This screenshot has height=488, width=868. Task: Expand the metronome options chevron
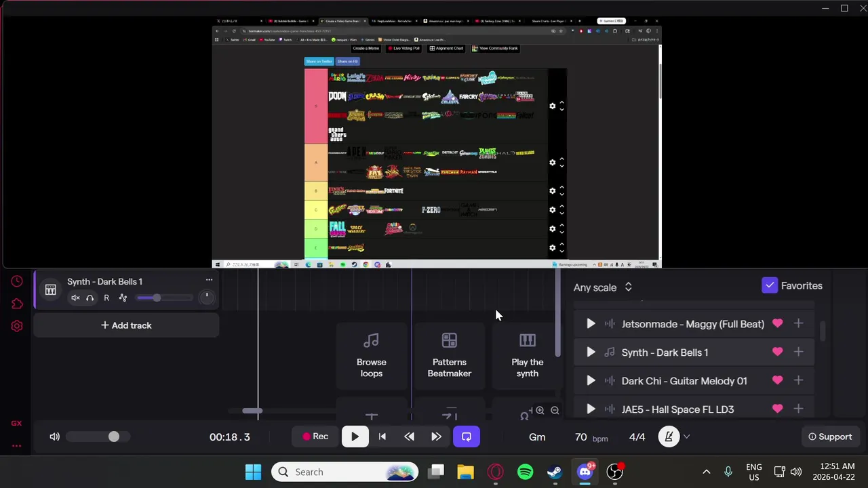click(686, 437)
